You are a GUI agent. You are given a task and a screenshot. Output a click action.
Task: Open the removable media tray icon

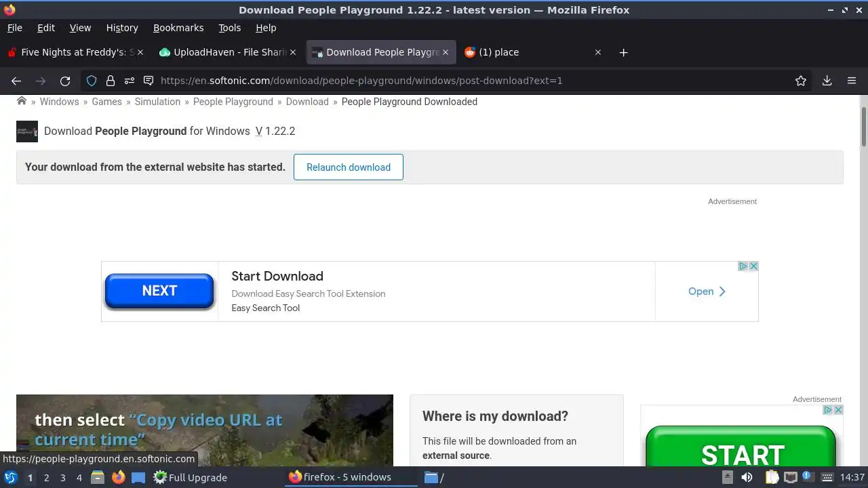727,477
